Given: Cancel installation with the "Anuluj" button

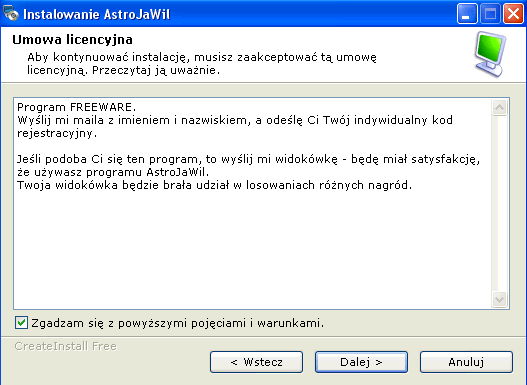Looking at the screenshot, I should 466,362.
